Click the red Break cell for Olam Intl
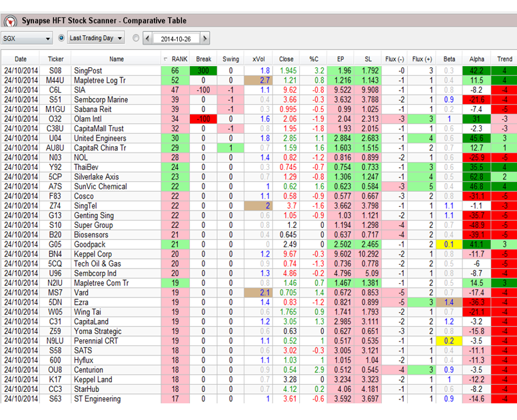This screenshot has width=517, height=420. [203, 119]
